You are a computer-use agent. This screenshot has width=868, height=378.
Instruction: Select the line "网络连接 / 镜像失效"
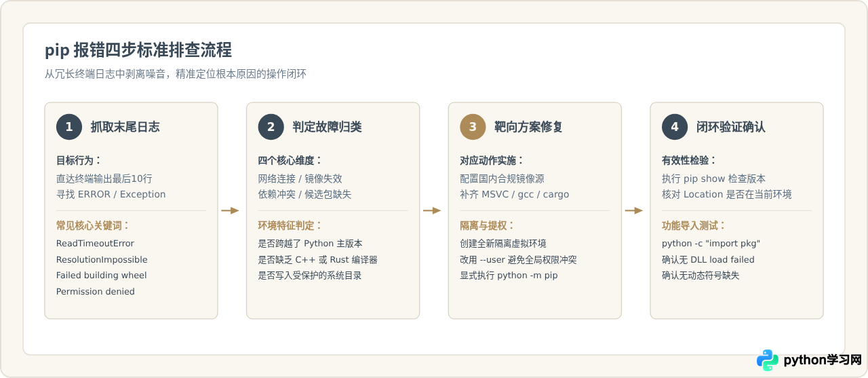(300, 178)
